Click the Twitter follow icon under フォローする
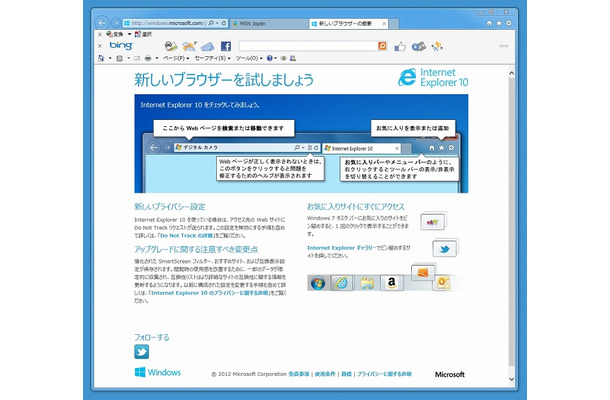610x400 pixels. pyautogui.click(x=142, y=352)
